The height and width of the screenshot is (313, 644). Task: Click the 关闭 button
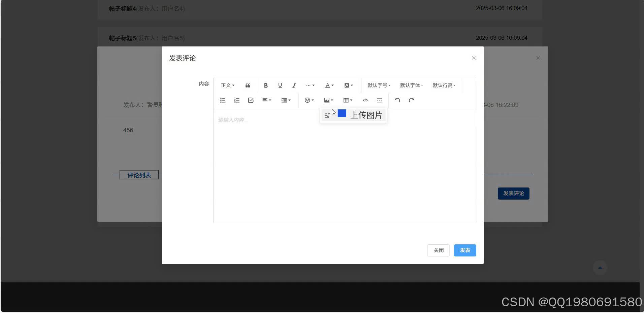click(438, 250)
